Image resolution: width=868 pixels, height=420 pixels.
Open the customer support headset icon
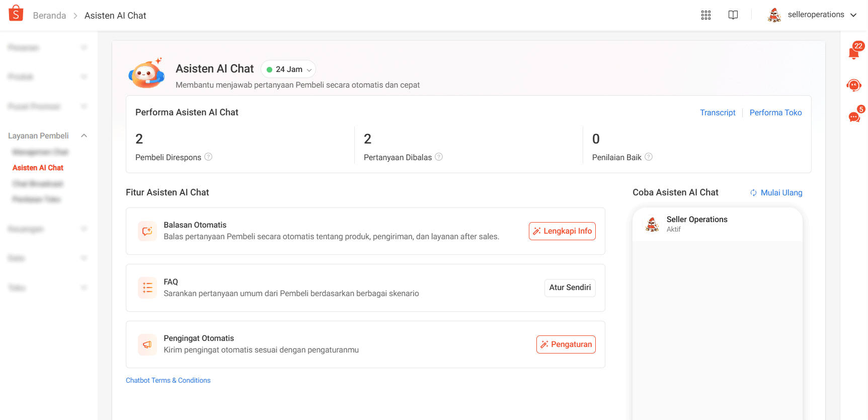point(854,85)
